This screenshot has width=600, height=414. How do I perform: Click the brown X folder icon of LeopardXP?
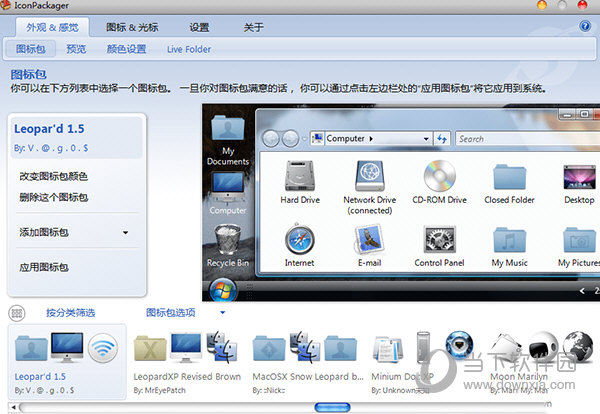[150, 349]
